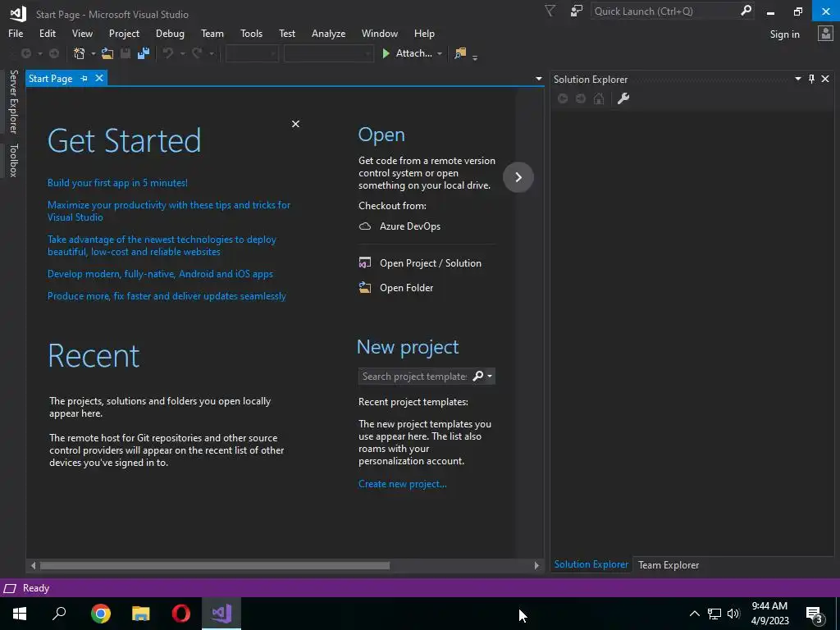
Task: Switch to the Team Explorer tab
Action: coord(668,564)
